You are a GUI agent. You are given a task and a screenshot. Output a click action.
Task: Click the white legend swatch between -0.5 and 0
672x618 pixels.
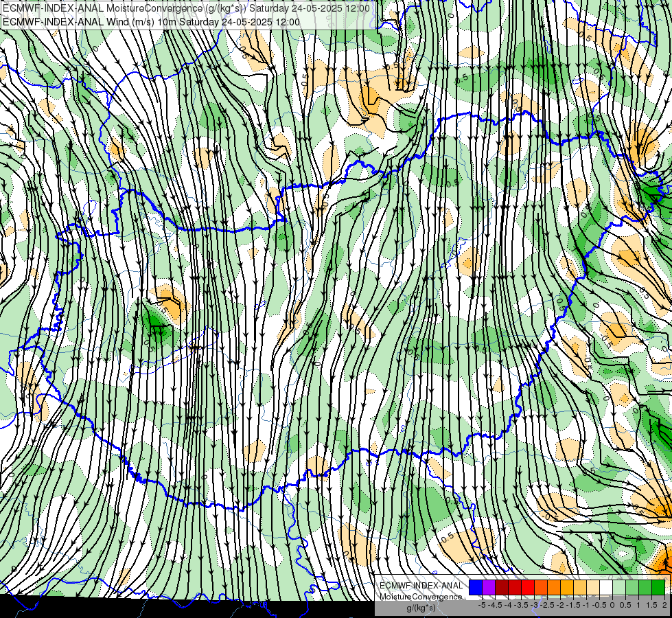coord(606,587)
